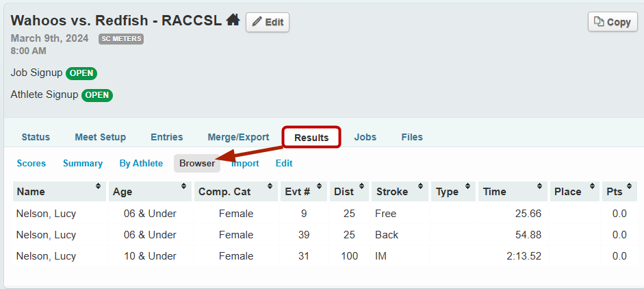Sort by Comp. Cat column arrows
This screenshot has width=644, height=289.
(270, 187)
